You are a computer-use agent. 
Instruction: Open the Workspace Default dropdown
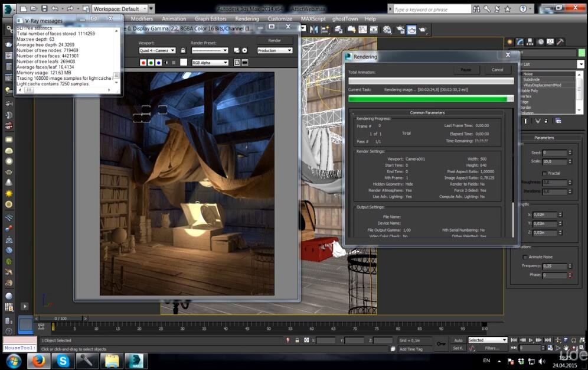click(120, 9)
